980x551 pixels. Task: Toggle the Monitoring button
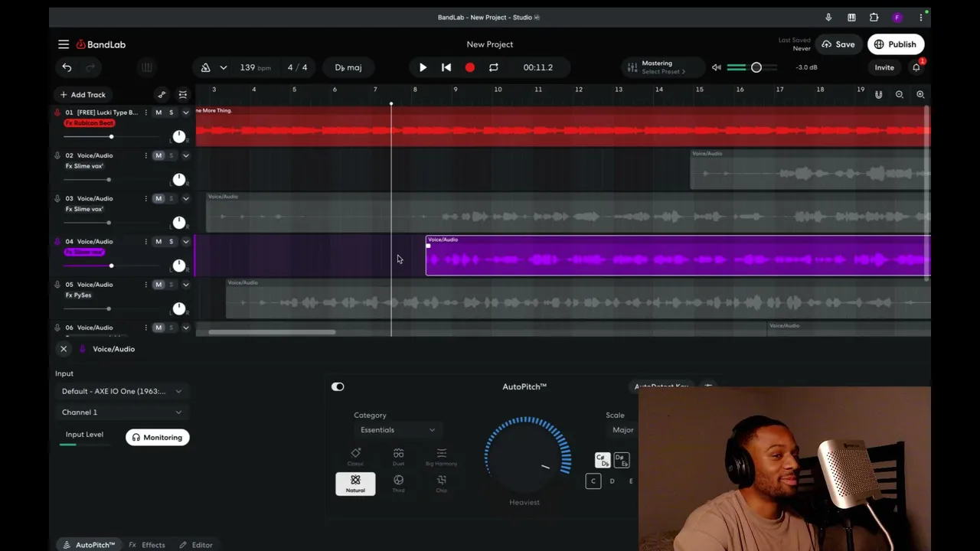[158, 437]
